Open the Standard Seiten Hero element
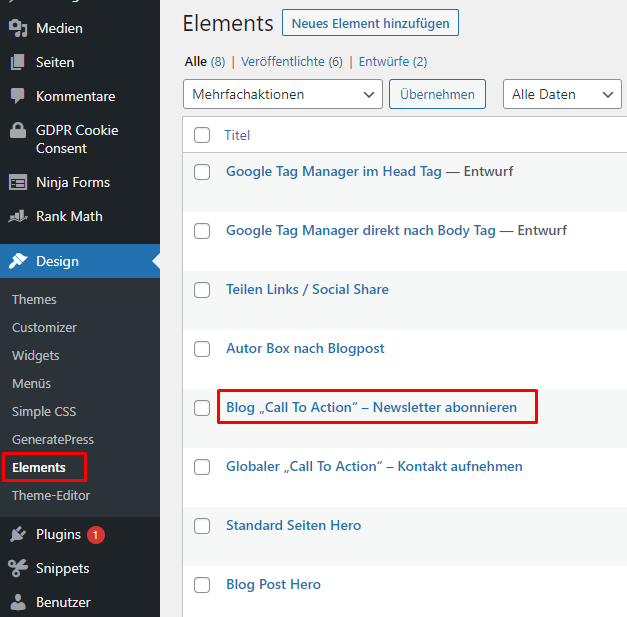Image resolution: width=627 pixels, height=617 pixels. tap(294, 525)
